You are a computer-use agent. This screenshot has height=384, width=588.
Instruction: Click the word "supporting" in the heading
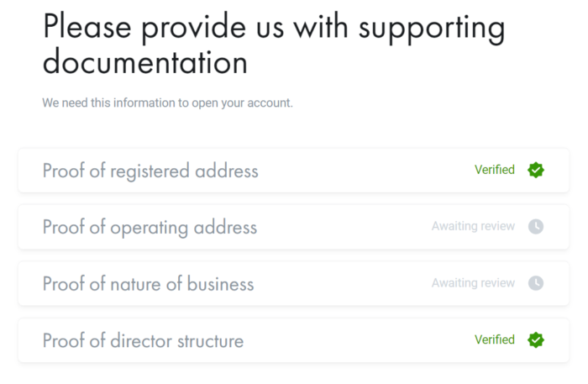(x=432, y=29)
